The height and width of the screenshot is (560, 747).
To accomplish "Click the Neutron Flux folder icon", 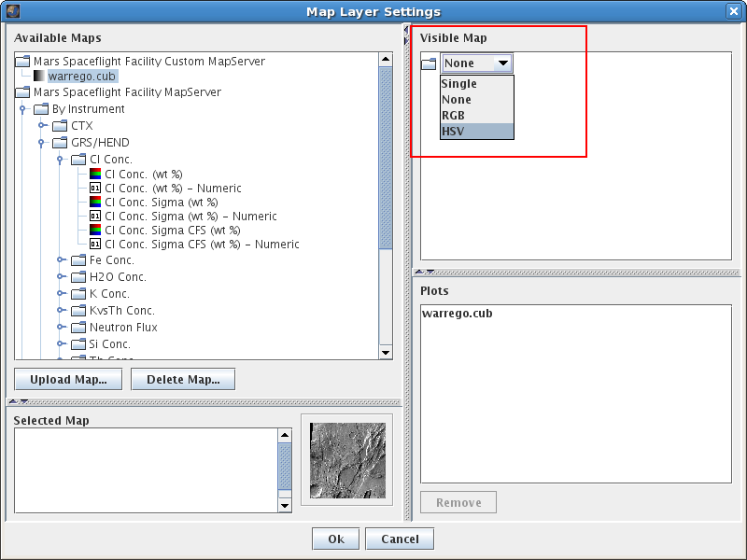I will (78, 328).
